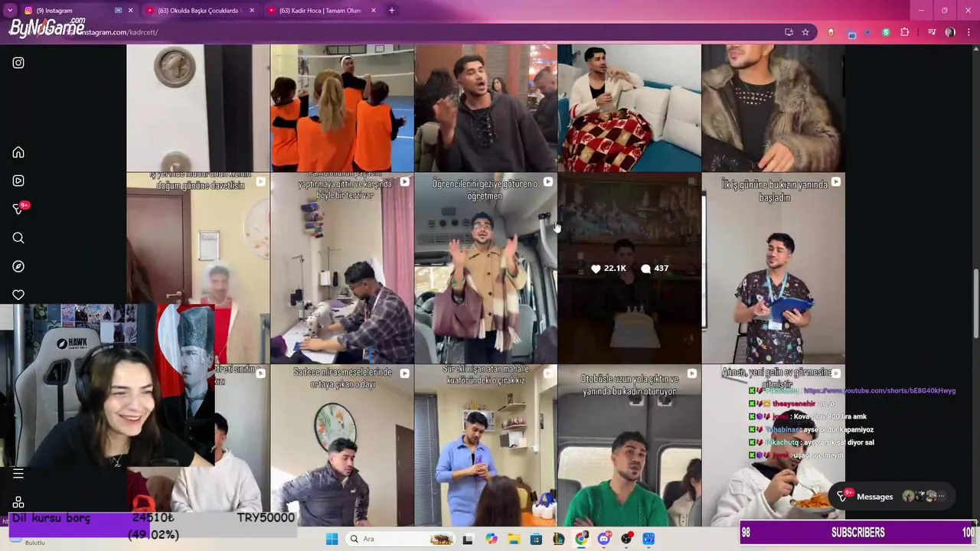980x551 pixels.
Task: Open reel 'Sürekli nişan atan mahalle kuaföründeki o çırak kız'
Action: tap(485, 445)
